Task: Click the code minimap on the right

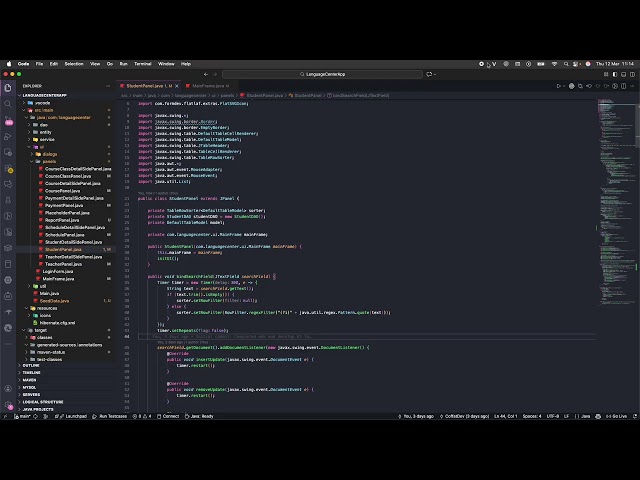Action: tap(616, 200)
